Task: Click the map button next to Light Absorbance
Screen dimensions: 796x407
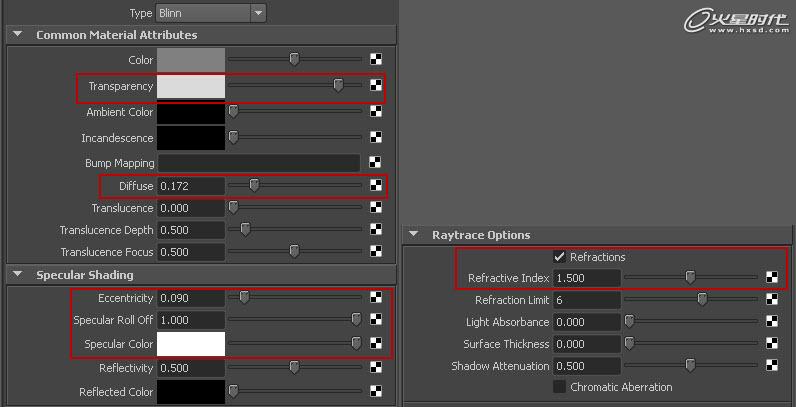Action: coord(772,321)
